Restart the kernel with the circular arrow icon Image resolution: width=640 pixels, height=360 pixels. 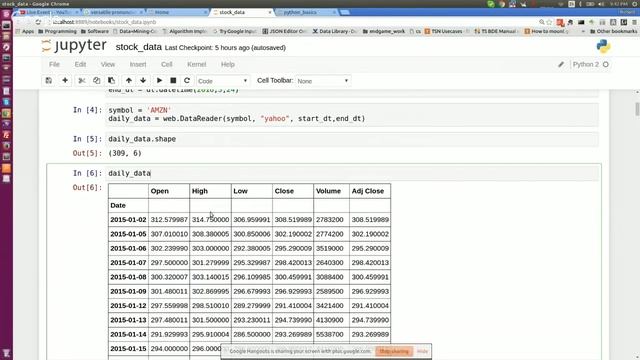[x=187, y=80]
